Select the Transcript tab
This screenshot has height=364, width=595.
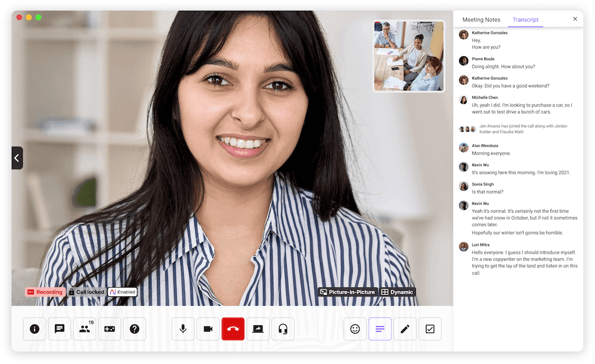(x=525, y=19)
